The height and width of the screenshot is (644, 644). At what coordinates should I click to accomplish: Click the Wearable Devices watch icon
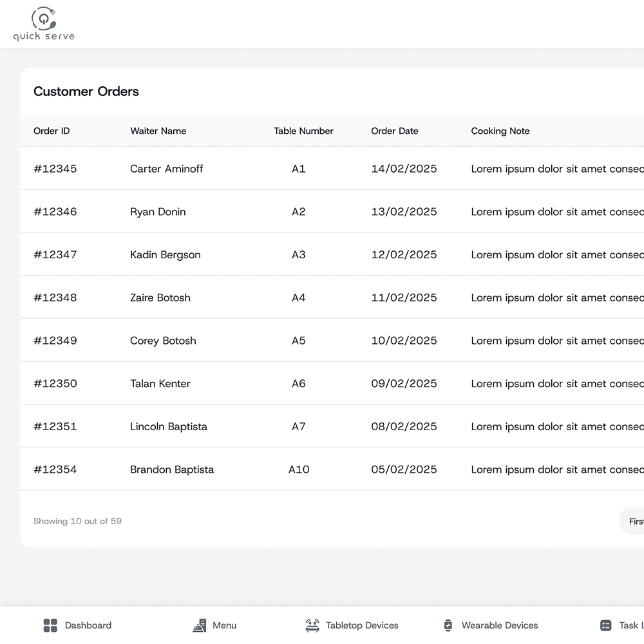tap(448, 625)
